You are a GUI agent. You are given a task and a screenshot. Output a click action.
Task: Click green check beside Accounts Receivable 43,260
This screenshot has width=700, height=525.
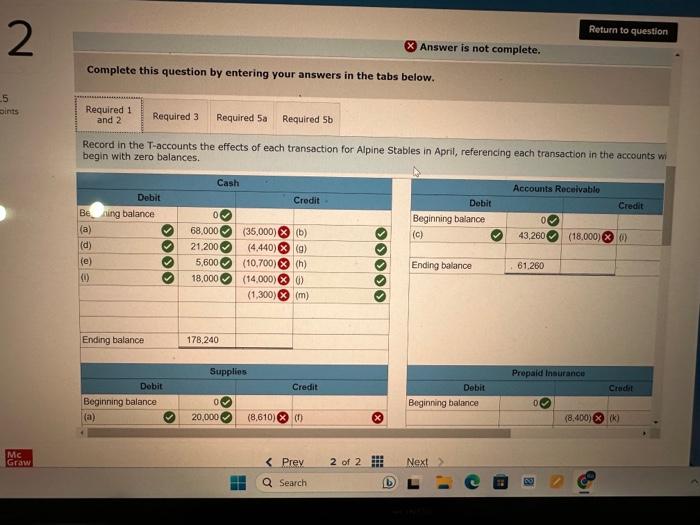tap(553, 236)
